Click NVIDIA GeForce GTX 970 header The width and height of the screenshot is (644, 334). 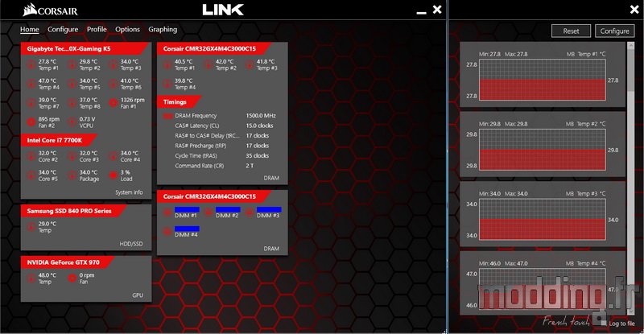68,262
